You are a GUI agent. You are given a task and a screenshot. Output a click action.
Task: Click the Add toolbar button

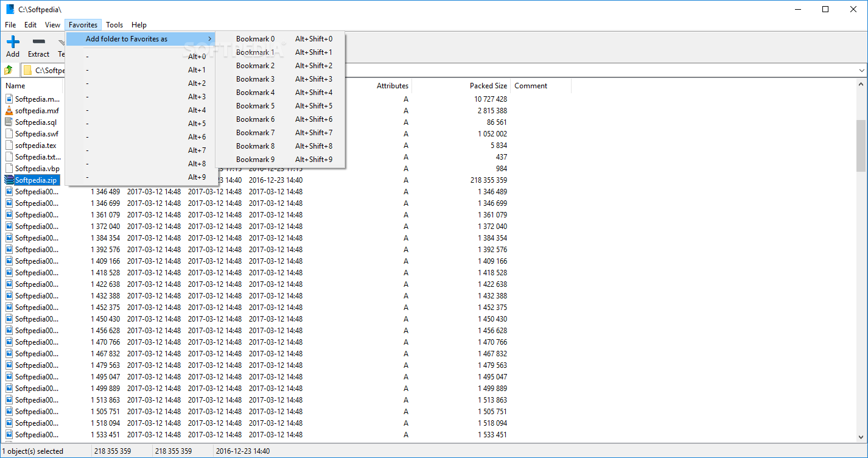tap(13, 47)
